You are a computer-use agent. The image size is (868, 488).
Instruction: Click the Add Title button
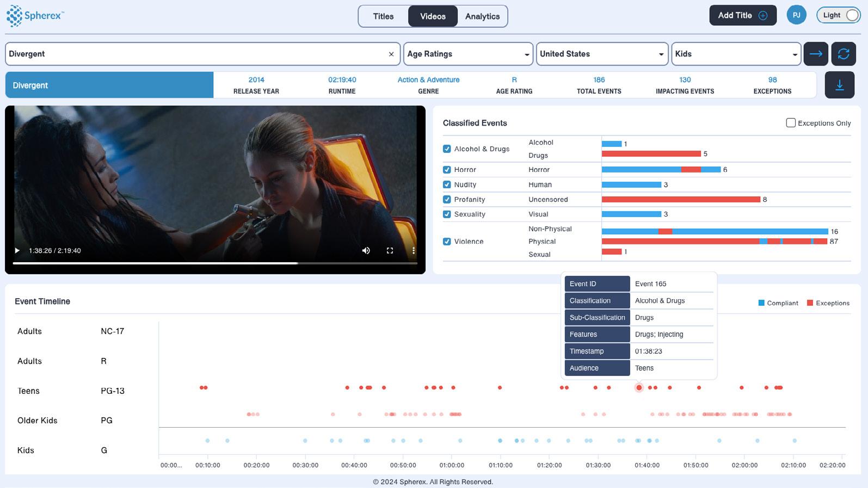pyautogui.click(x=742, y=15)
